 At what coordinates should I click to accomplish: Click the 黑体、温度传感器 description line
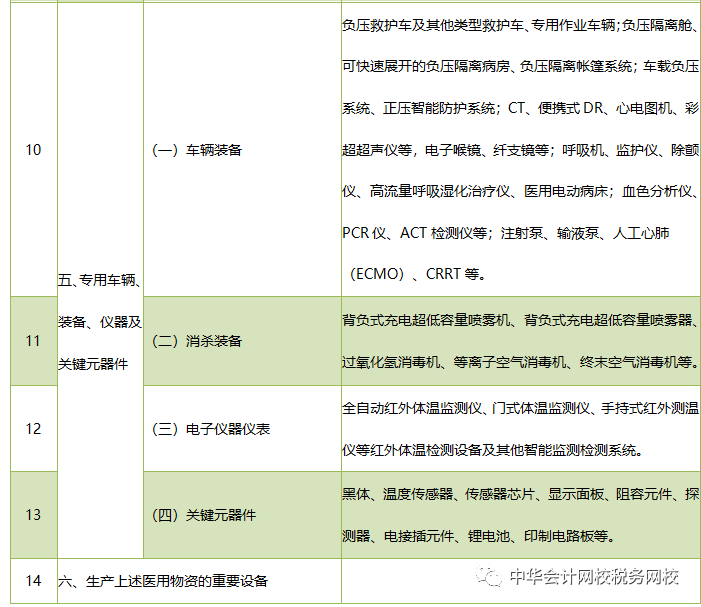(x=519, y=495)
